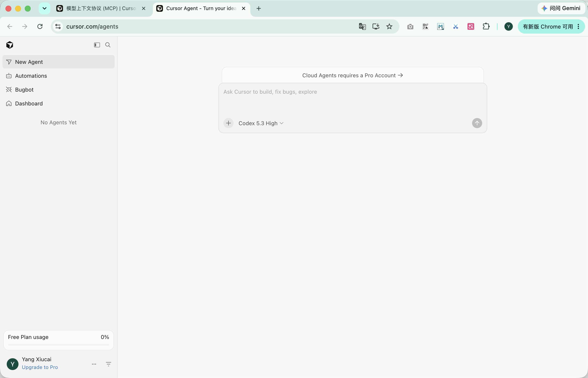The width and height of the screenshot is (588, 378).
Task: Click the browser back arrow
Action: [x=10, y=26]
